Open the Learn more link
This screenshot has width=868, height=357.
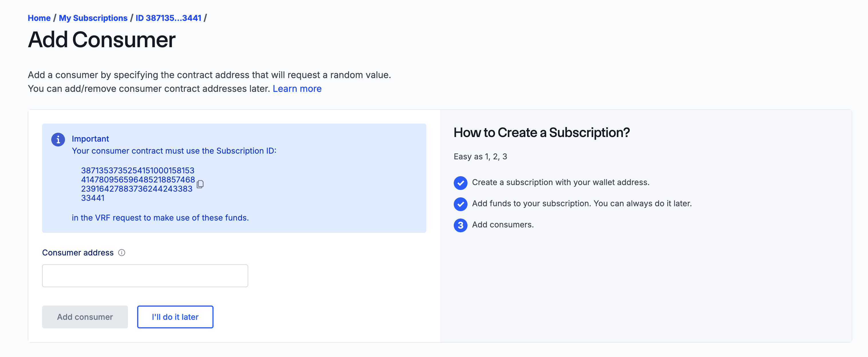point(297,89)
